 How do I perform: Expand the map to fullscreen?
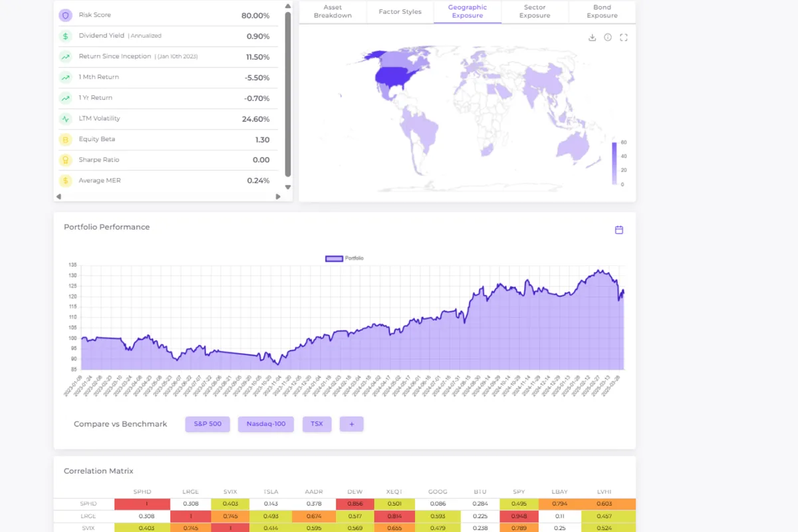pyautogui.click(x=624, y=38)
